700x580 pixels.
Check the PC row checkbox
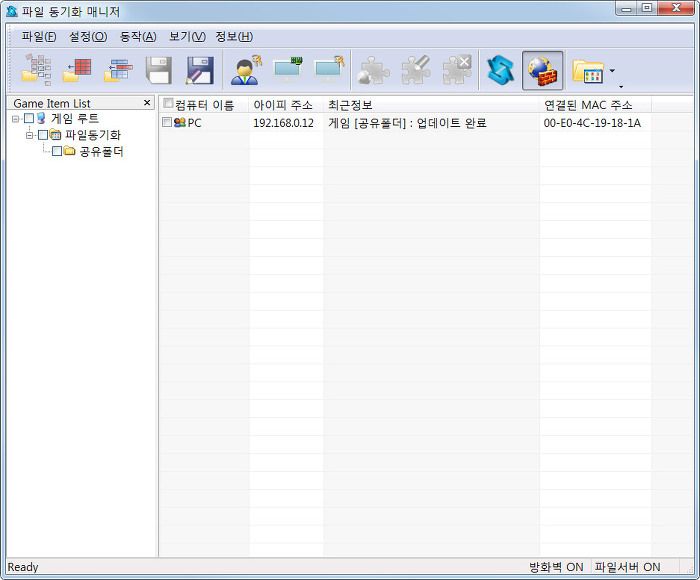tap(167, 122)
